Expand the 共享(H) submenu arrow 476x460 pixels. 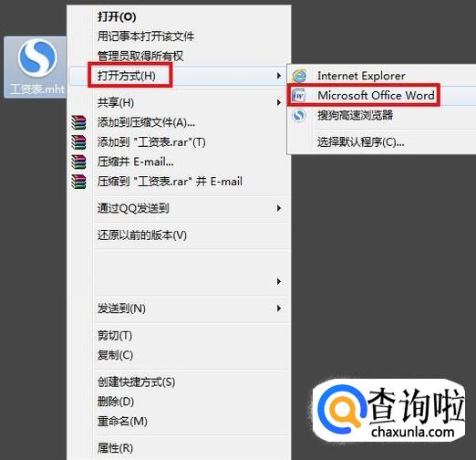(278, 102)
